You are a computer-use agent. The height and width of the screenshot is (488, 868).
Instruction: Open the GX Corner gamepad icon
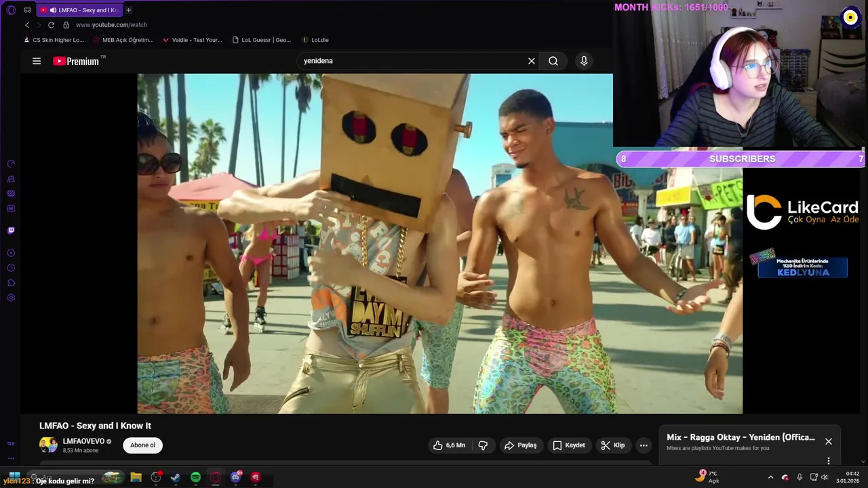pos(28,10)
